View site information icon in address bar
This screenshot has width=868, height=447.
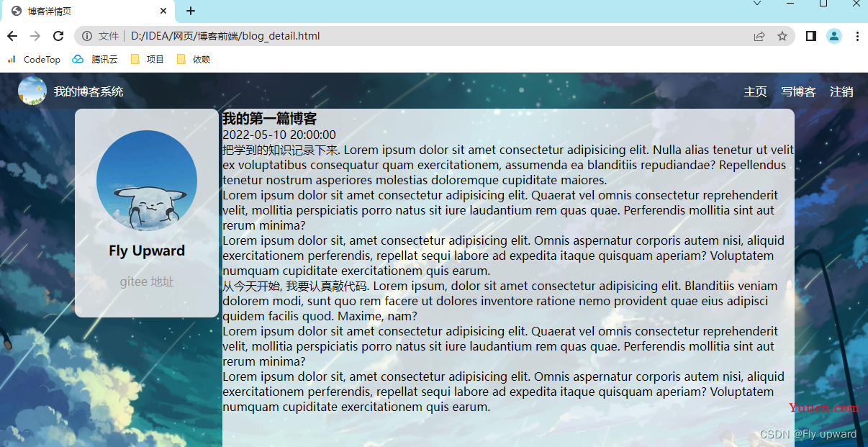click(87, 36)
